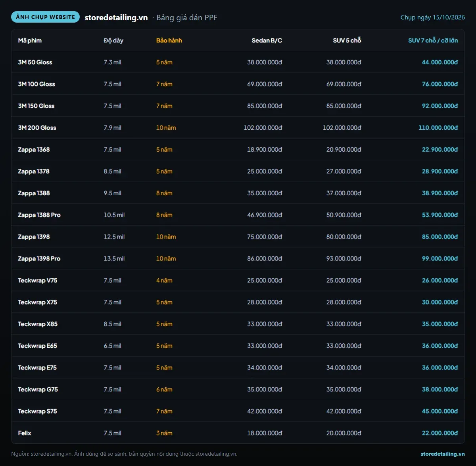
Task: Click the 28.000.000đ Sedan price for Teckwrap X75
Action: (x=265, y=302)
